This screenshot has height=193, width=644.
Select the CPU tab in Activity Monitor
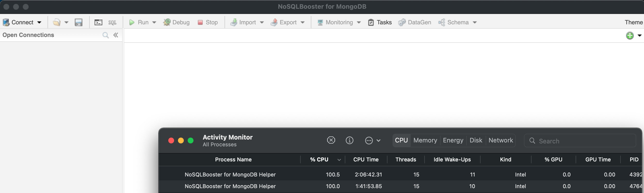[401, 140]
